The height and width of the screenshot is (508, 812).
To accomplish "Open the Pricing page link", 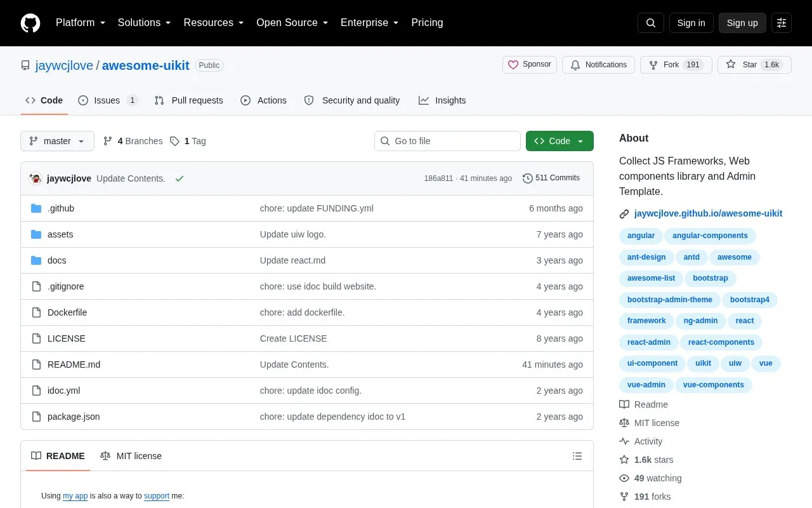I will tap(427, 23).
